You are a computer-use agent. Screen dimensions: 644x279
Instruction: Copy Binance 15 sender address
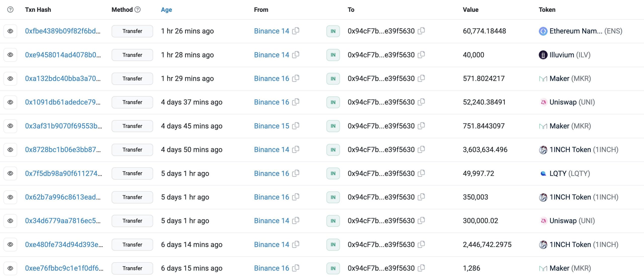tap(296, 126)
